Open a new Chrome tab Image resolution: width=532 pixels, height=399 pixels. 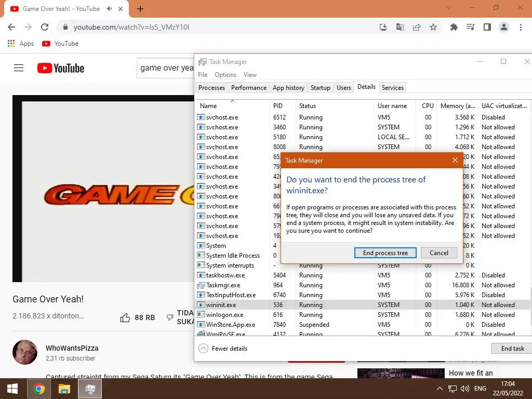[140, 9]
